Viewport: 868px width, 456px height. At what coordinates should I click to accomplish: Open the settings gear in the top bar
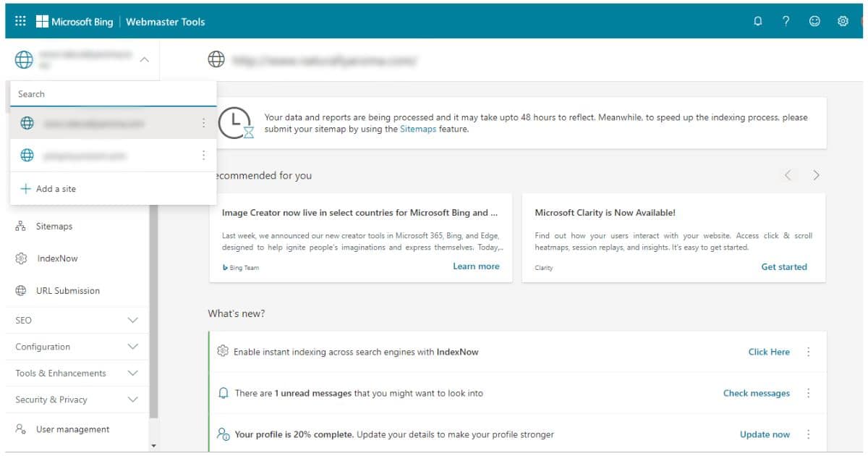[842, 21]
